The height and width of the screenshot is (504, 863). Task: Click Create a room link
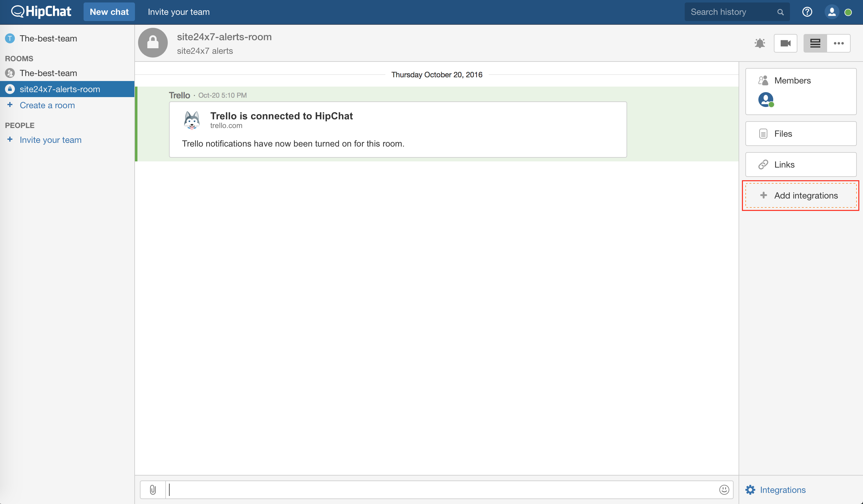(47, 105)
